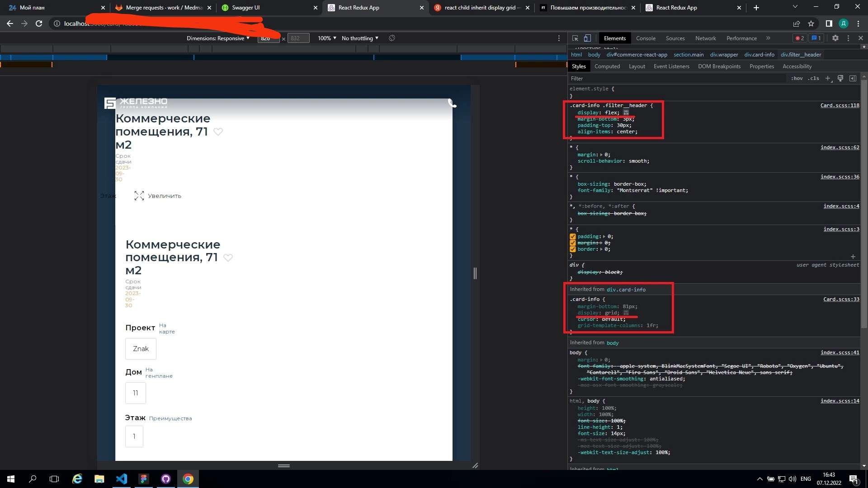Viewport: 868px width, 488px height.
Task: Uncheck the padding: 0 property checkbox
Action: 573,236
